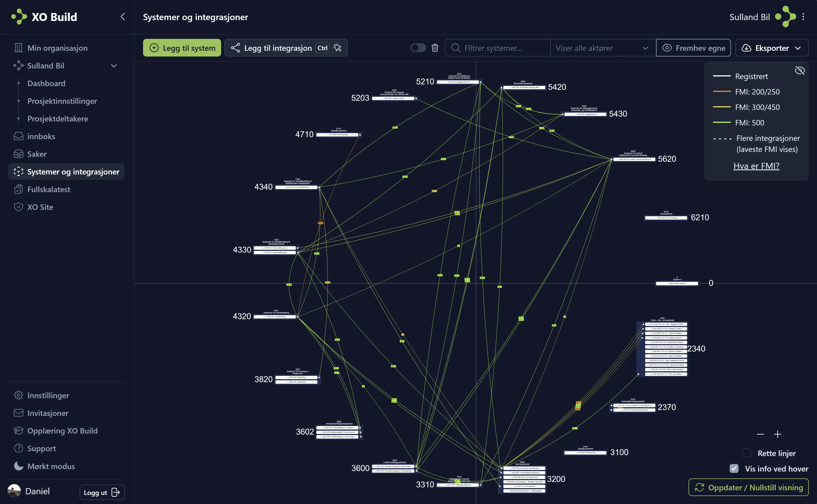
Task: Uncheck Vis info ved hover
Action: click(x=734, y=469)
